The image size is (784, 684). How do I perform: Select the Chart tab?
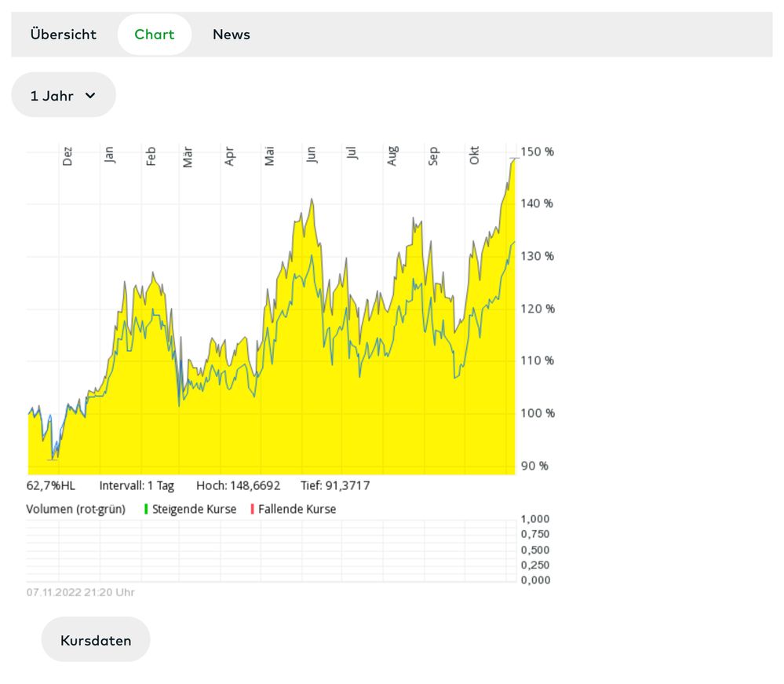click(155, 35)
